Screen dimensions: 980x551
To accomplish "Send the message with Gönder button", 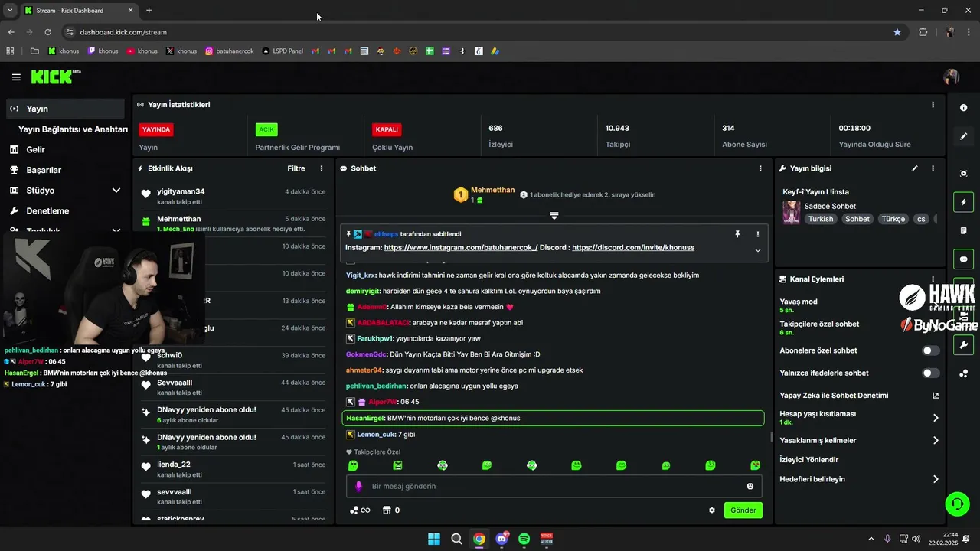I will point(743,510).
